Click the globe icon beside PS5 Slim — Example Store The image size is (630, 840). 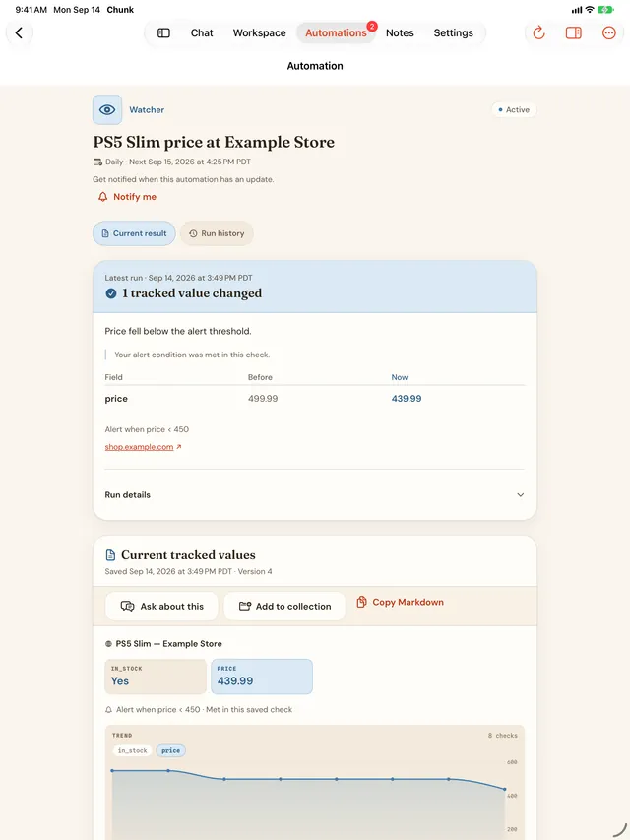click(108, 644)
